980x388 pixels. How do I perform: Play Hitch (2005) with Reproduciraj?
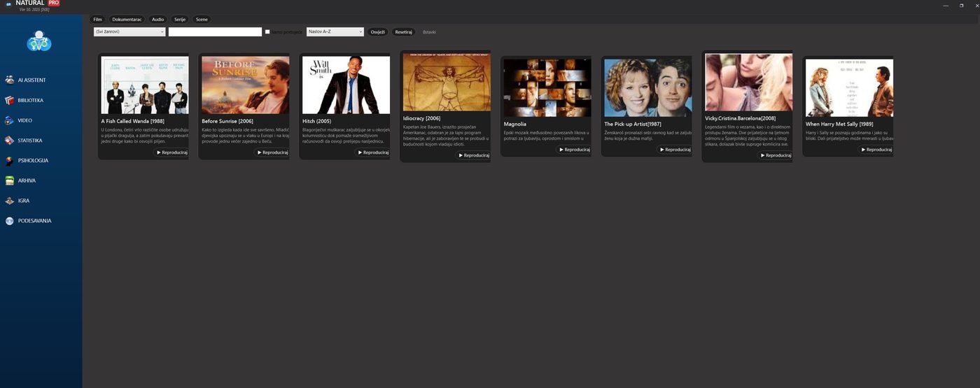click(x=372, y=152)
